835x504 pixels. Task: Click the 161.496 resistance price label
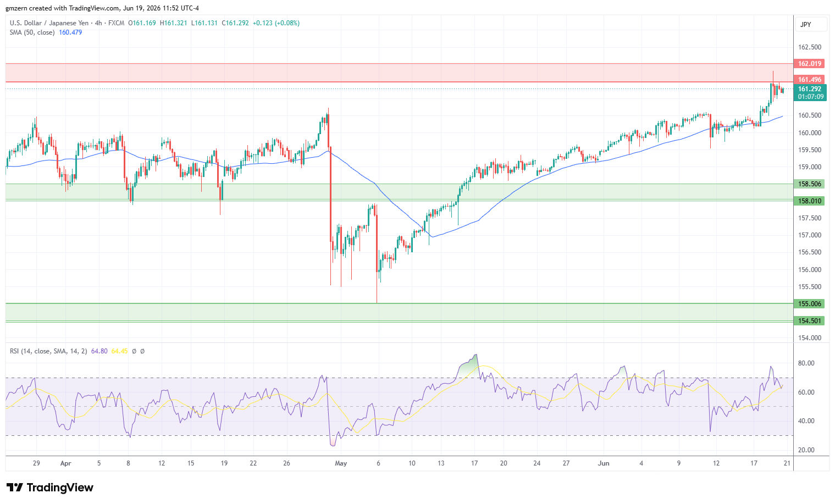point(810,80)
